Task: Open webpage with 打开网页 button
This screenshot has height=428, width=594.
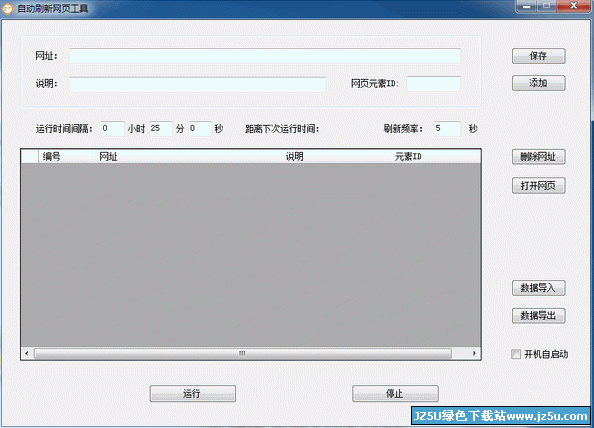Action: pos(538,186)
